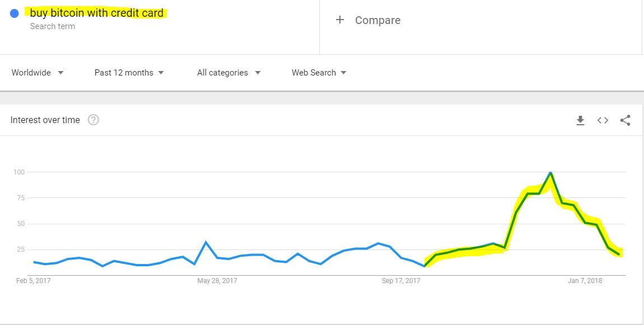Edit the 'buy bitcoin with credit card' term
Viewport: 644px width, 325px height.
point(97,13)
